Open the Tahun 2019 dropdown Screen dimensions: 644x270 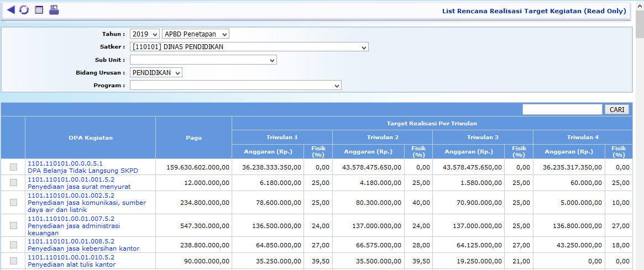144,34
